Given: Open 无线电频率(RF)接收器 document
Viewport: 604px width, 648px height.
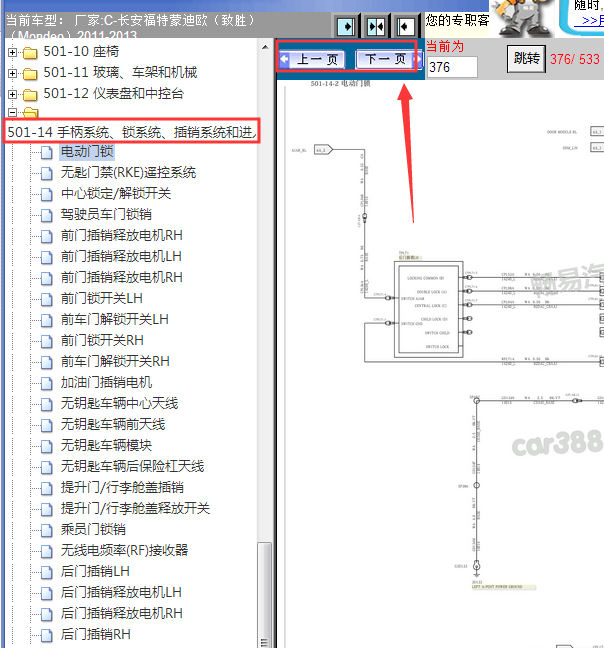Looking at the screenshot, I should click(x=124, y=550).
